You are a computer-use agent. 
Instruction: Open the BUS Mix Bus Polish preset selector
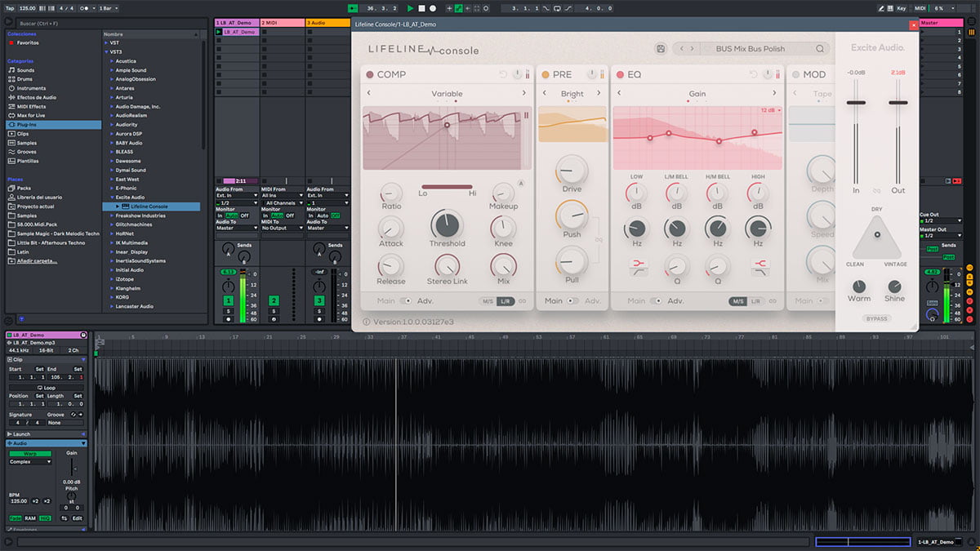pyautogui.click(x=750, y=49)
